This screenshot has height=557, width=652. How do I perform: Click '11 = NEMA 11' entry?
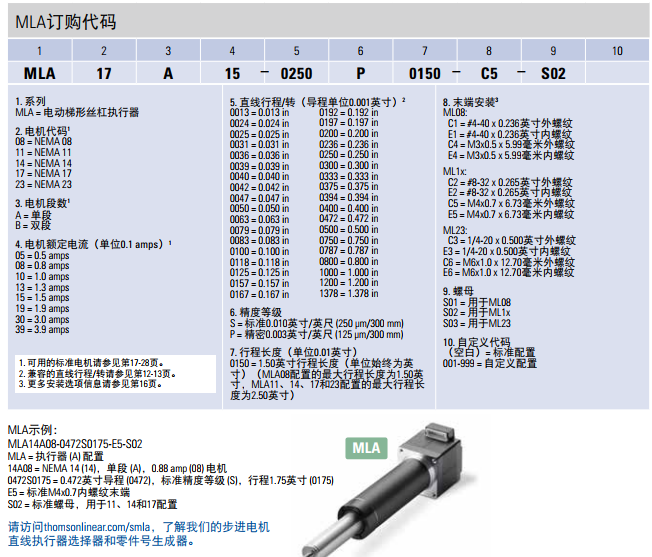[43, 152]
